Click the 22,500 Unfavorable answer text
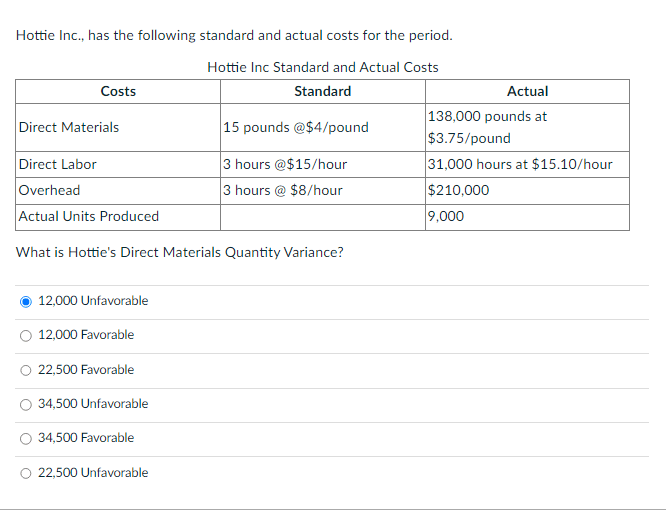 [x=93, y=472]
